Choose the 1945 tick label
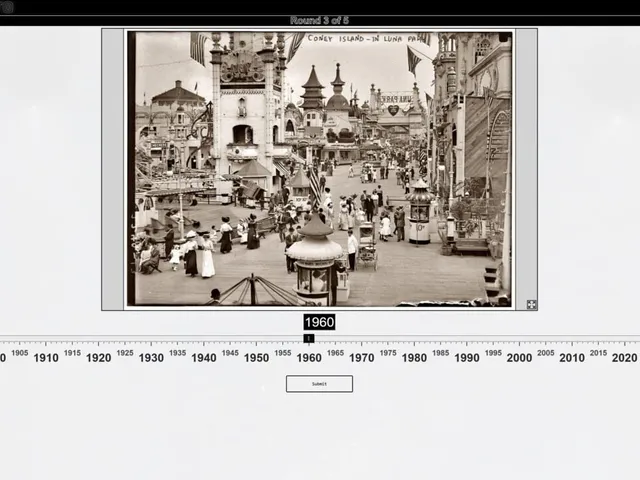640x480 pixels. click(x=230, y=353)
